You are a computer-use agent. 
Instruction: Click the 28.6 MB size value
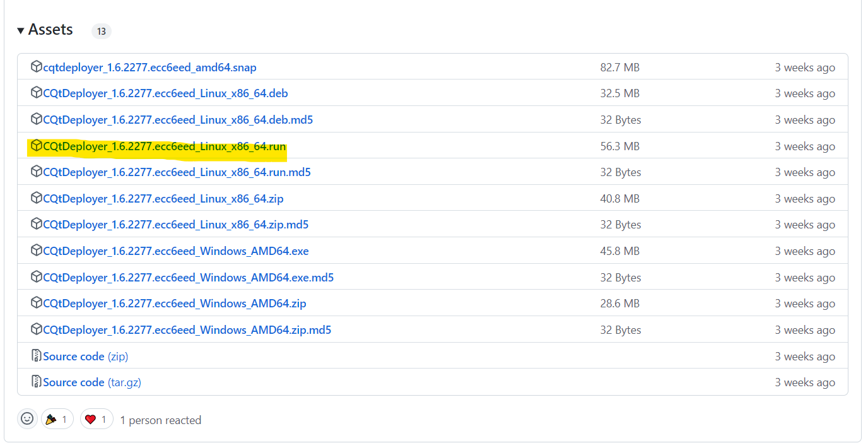pyautogui.click(x=619, y=304)
